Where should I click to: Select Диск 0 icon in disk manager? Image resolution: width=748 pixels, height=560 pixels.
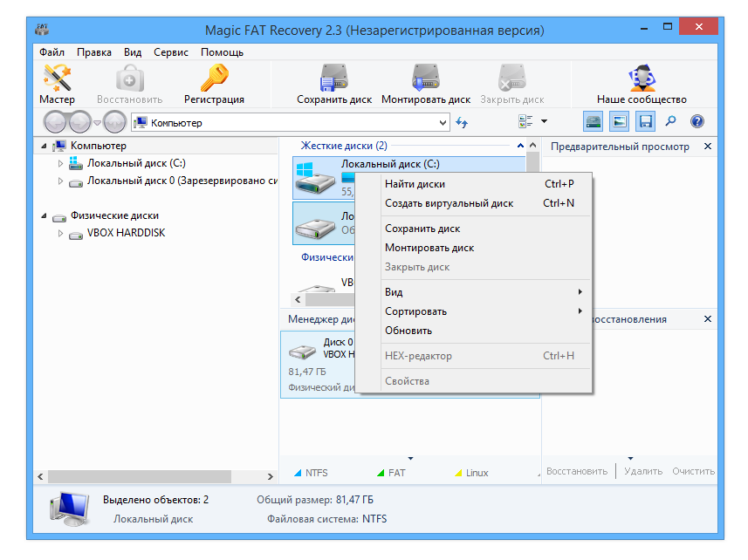pyautogui.click(x=303, y=352)
